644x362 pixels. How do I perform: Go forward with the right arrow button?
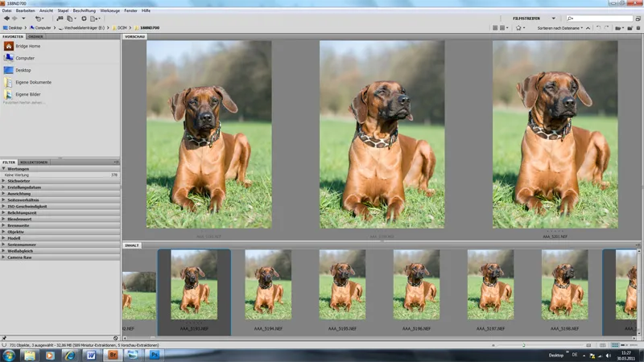[x=14, y=19]
